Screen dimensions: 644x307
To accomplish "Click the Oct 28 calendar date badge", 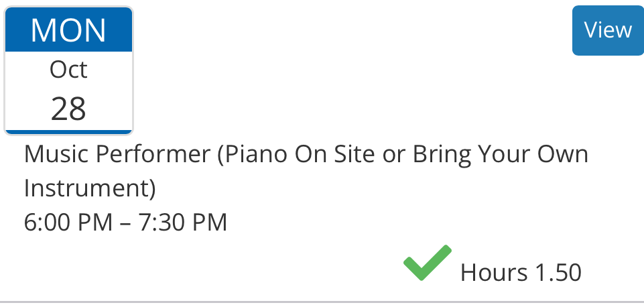I will coord(69,71).
